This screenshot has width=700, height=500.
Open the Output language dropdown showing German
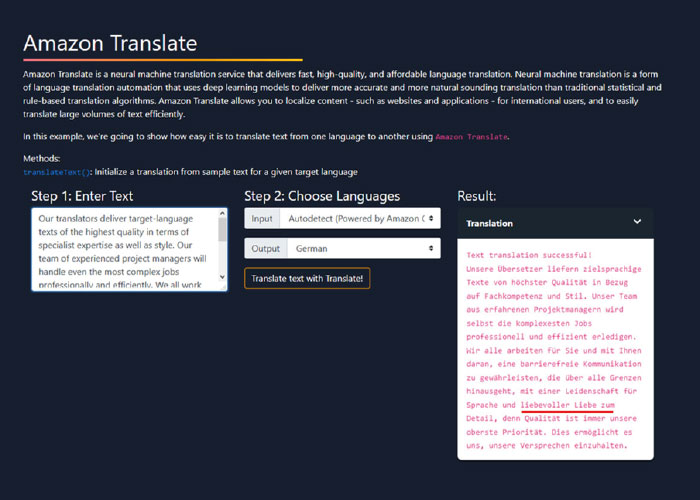pyautogui.click(x=364, y=249)
